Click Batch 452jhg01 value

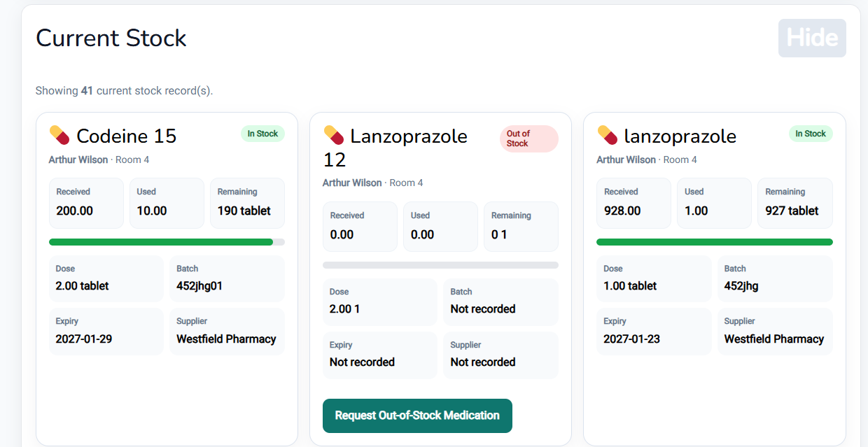click(x=199, y=285)
